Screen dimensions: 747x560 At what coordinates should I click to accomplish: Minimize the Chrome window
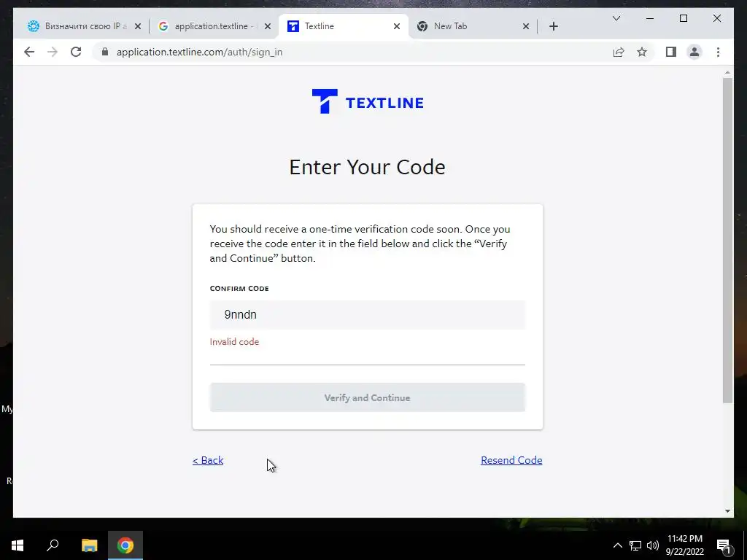650,18
